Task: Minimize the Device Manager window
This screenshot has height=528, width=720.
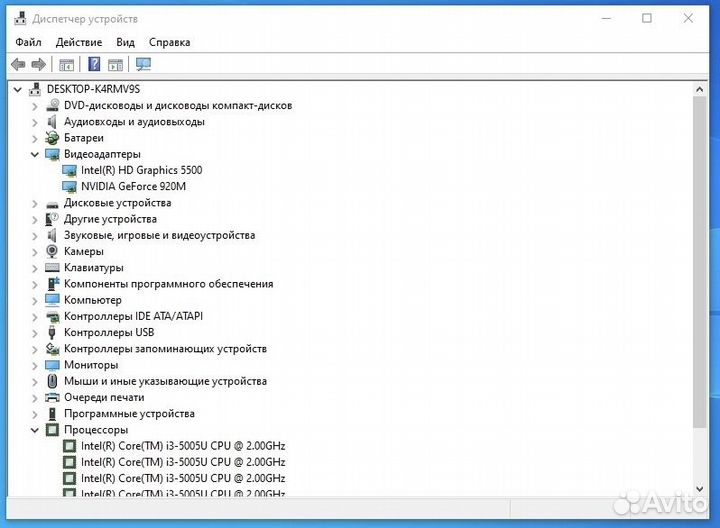Action: (x=606, y=19)
